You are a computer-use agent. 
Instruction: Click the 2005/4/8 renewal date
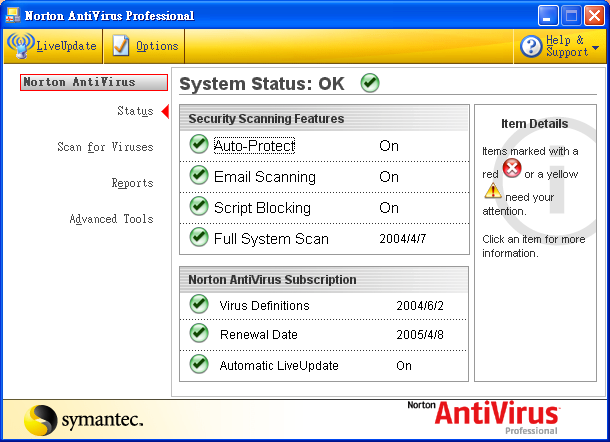[420, 335]
